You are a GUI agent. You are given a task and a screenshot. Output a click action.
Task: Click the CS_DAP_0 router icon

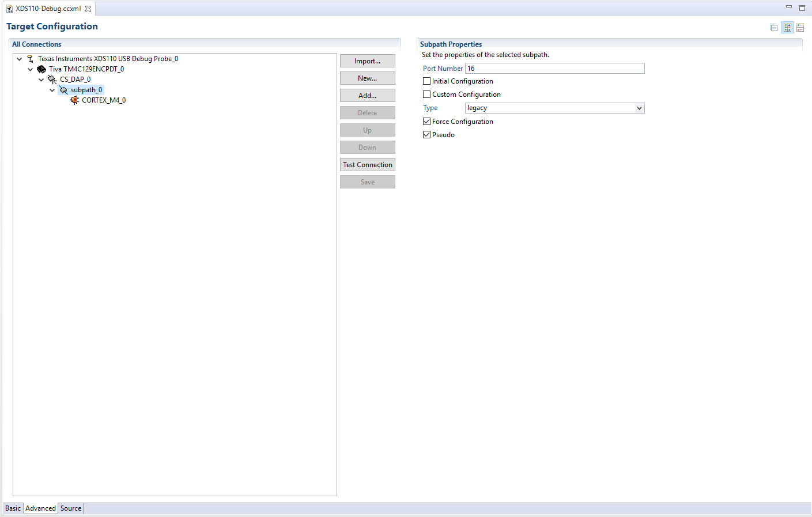(x=52, y=80)
